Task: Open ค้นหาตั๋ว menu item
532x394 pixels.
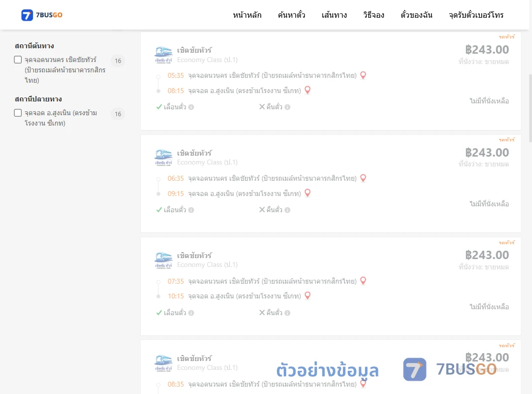Action: pos(292,15)
